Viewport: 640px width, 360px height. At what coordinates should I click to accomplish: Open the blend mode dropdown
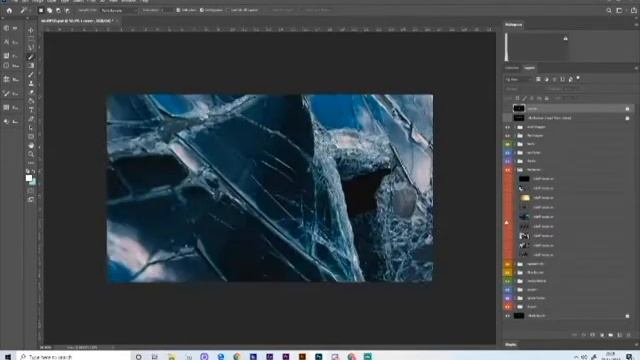pos(524,89)
